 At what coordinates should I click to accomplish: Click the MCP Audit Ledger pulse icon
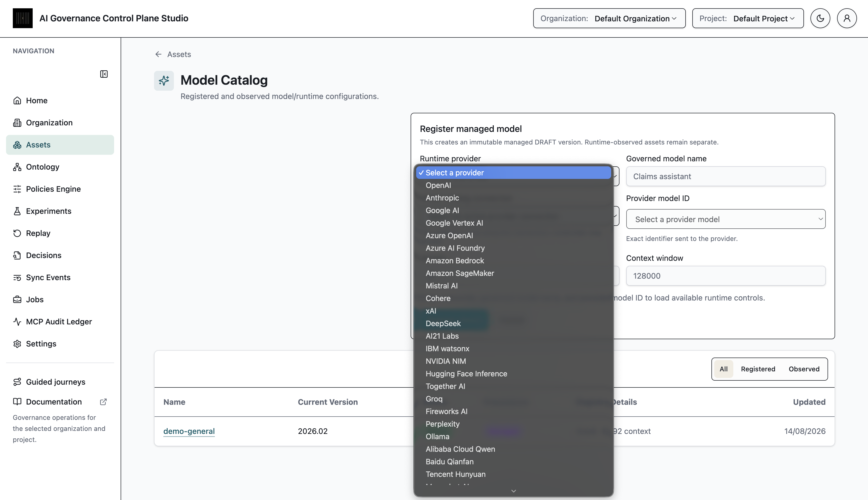17,322
